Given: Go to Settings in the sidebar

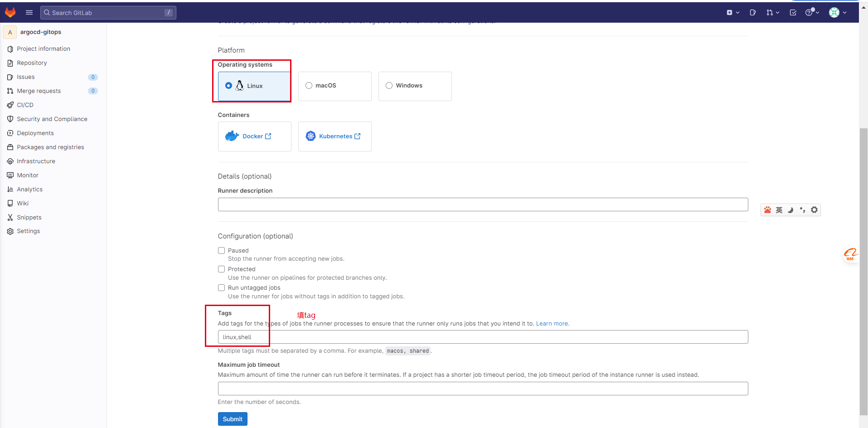Looking at the screenshot, I should pos(28,231).
